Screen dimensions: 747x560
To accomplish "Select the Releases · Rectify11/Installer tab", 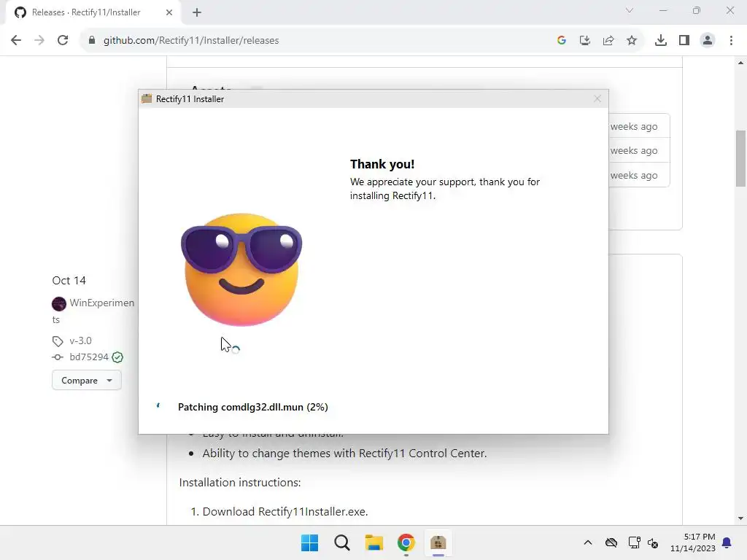I will click(x=93, y=12).
